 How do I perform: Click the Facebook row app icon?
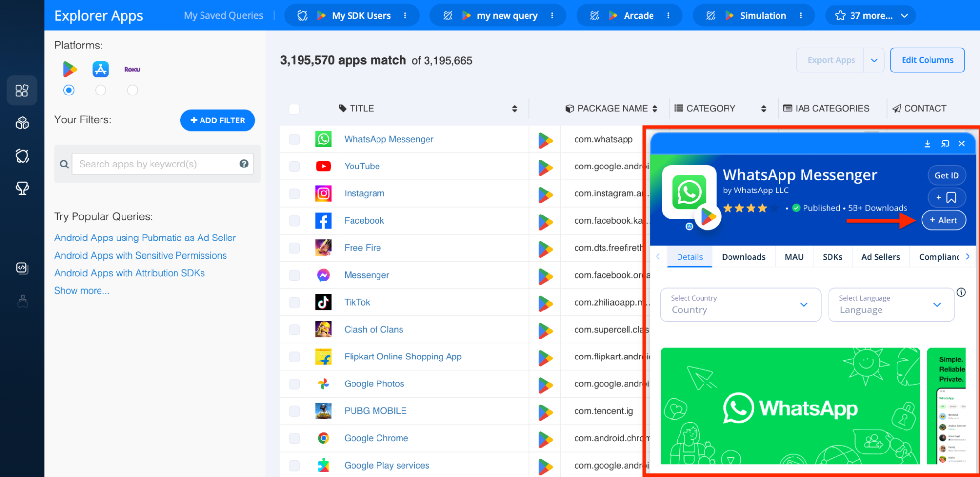pos(324,221)
